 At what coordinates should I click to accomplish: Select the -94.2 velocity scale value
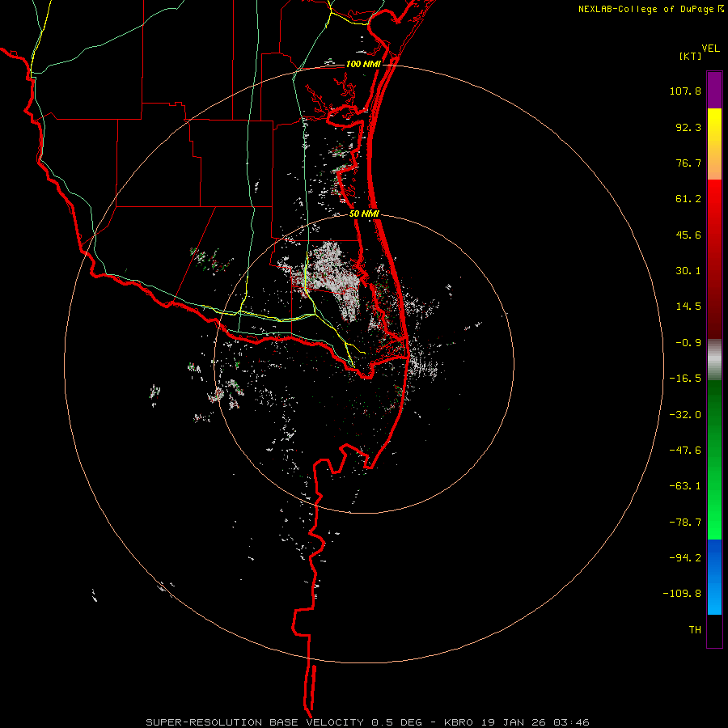[685, 558]
